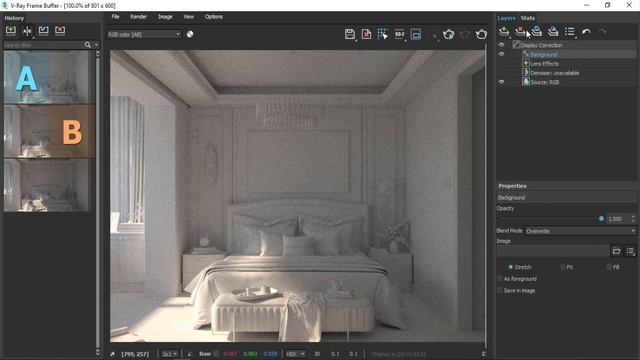Switch to the Layers tab
This screenshot has width=640, height=360.
click(507, 18)
